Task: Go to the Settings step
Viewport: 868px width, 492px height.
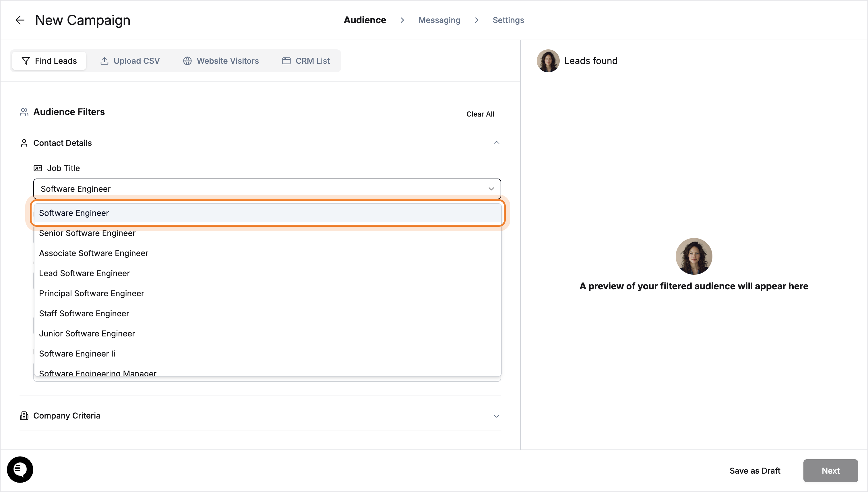Action: tap(508, 20)
